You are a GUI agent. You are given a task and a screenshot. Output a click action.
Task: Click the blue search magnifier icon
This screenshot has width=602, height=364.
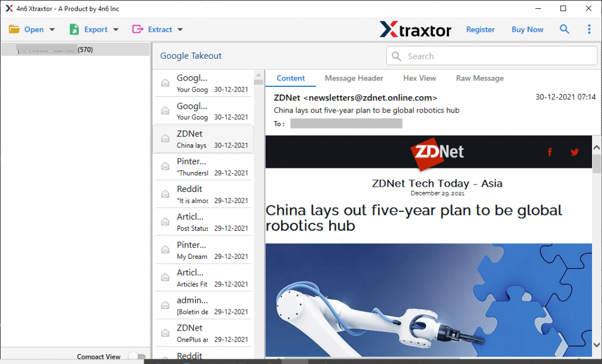[564, 29]
